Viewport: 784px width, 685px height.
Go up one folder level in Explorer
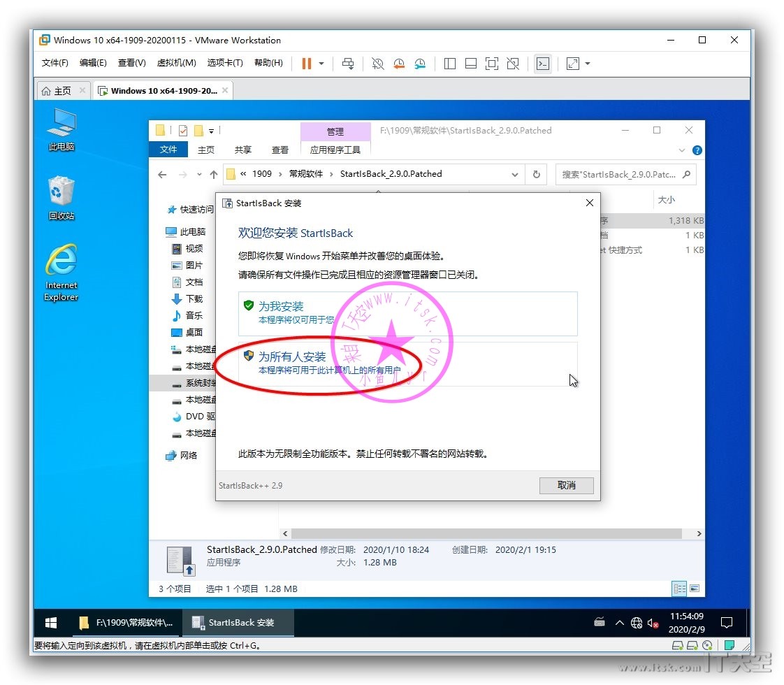pyautogui.click(x=214, y=175)
